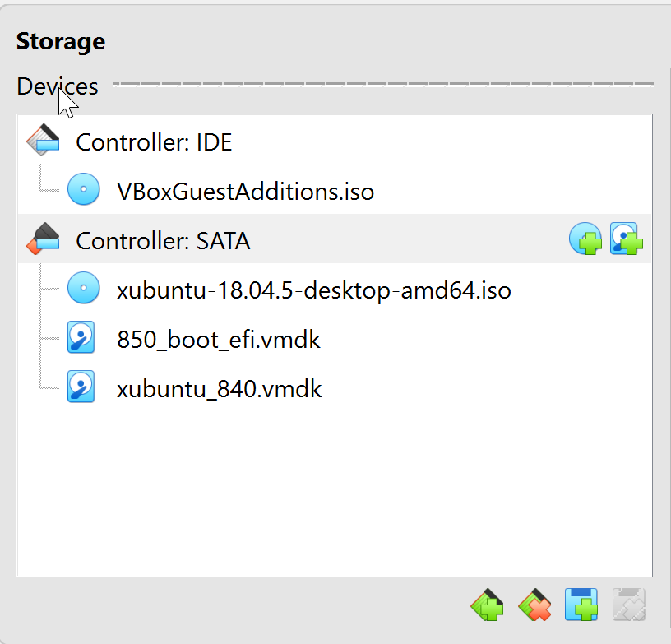Click the xubuntu ISO optical disc icon

pyautogui.click(x=82, y=289)
